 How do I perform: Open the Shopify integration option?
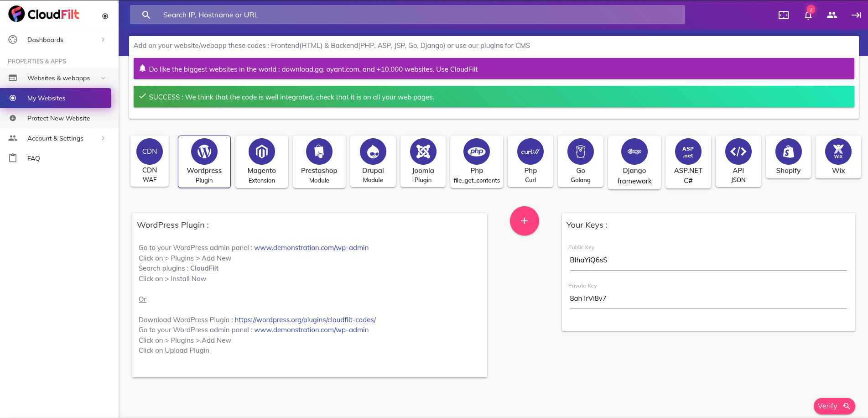coord(788,152)
